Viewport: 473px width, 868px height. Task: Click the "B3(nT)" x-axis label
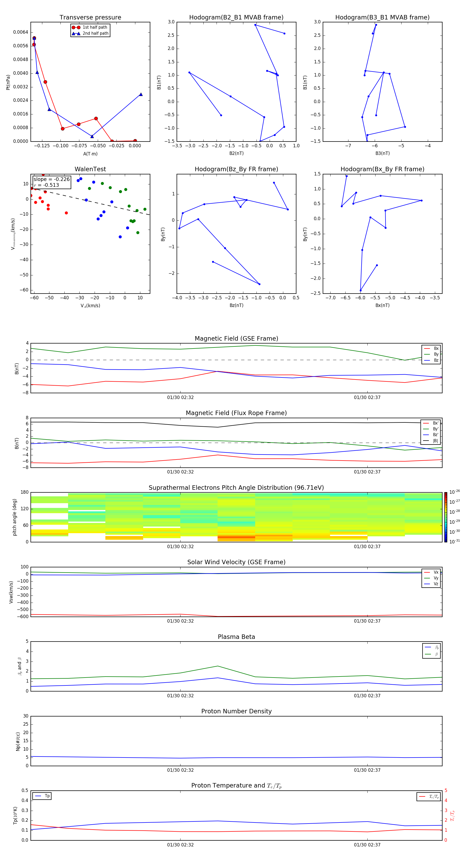pos(382,153)
